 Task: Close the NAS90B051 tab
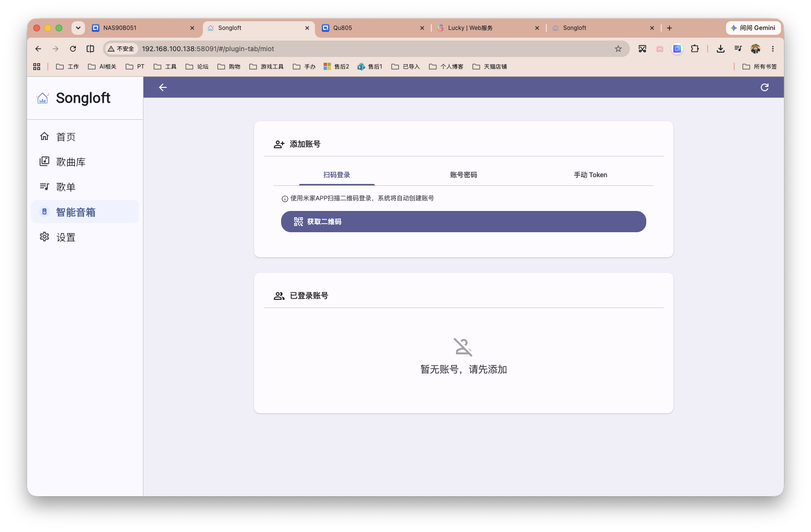click(192, 28)
